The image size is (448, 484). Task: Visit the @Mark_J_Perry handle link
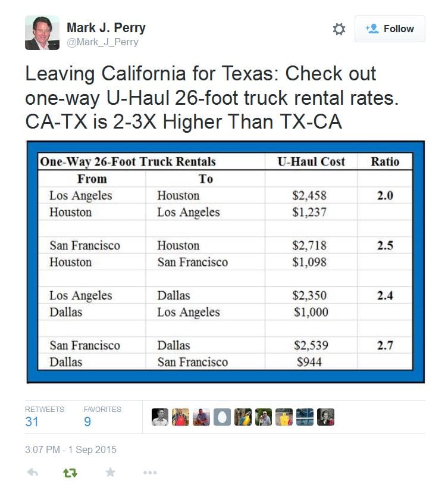[102, 42]
